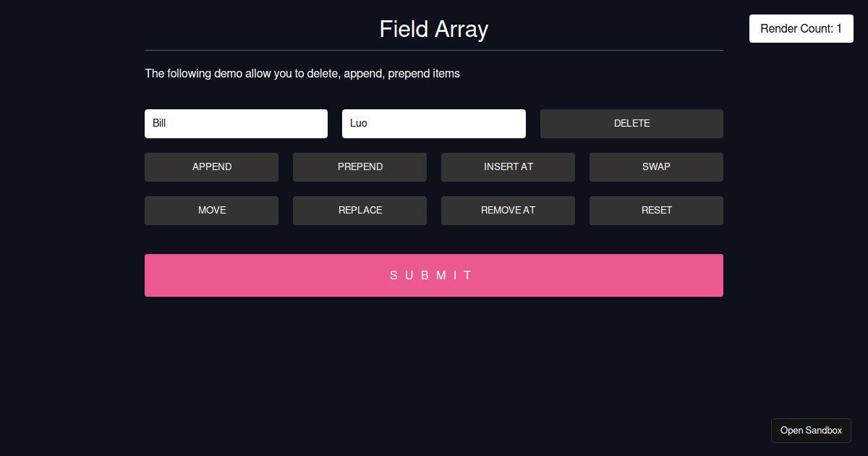The height and width of the screenshot is (456, 868).
Task: Click the first name input containing Bill
Action: click(x=236, y=124)
